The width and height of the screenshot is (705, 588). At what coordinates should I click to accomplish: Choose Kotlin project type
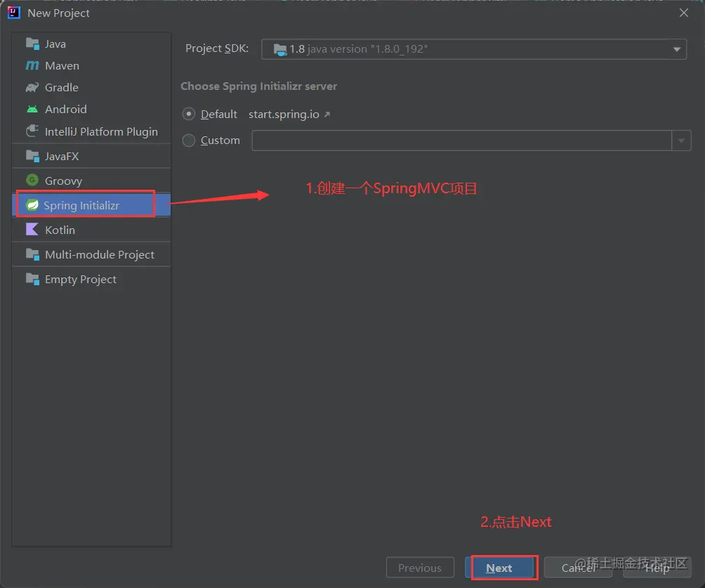coord(91,230)
